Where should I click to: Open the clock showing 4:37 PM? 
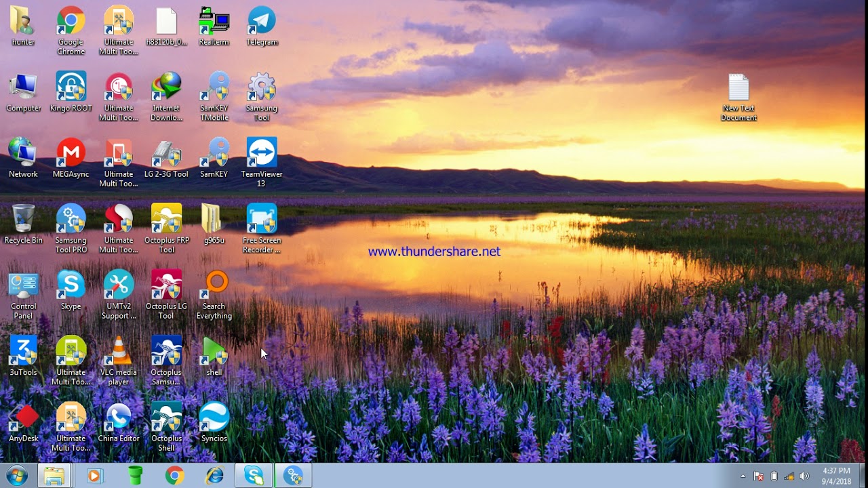pyautogui.click(x=835, y=476)
